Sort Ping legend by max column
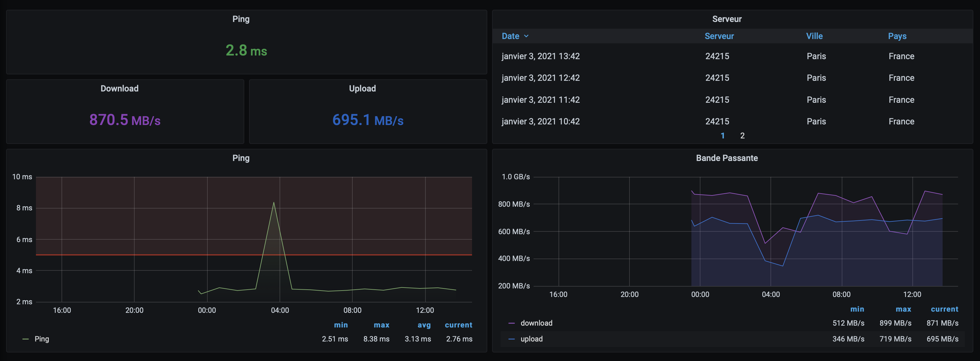Image resolution: width=980 pixels, height=361 pixels. 381,325
